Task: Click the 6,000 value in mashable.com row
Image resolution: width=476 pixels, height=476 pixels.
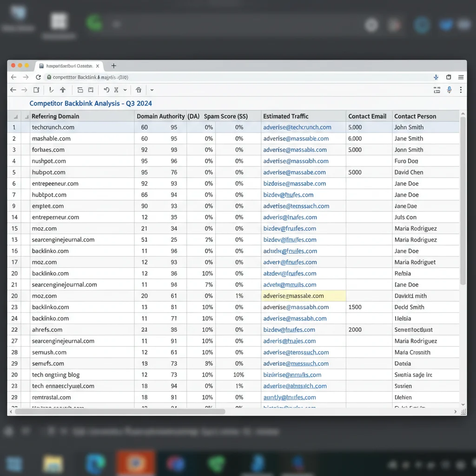Action: 355,139
